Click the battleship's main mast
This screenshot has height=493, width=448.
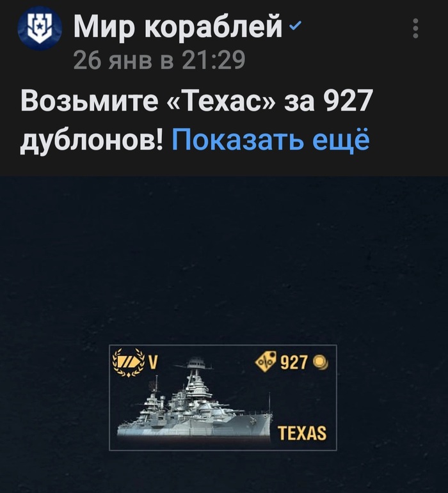(x=196, y=371)
